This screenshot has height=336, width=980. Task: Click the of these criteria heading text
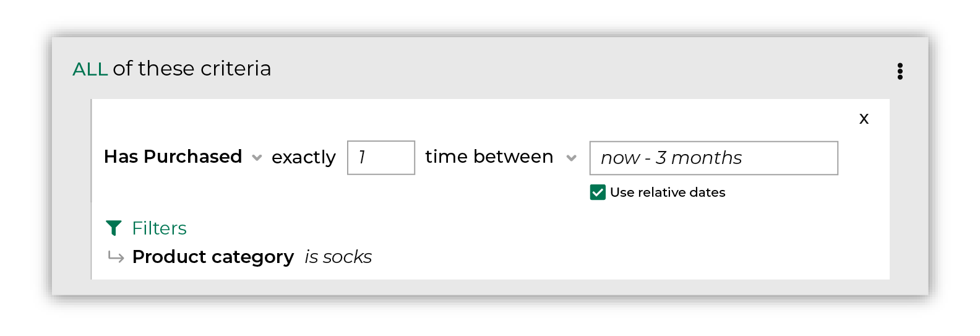[192, 69]
